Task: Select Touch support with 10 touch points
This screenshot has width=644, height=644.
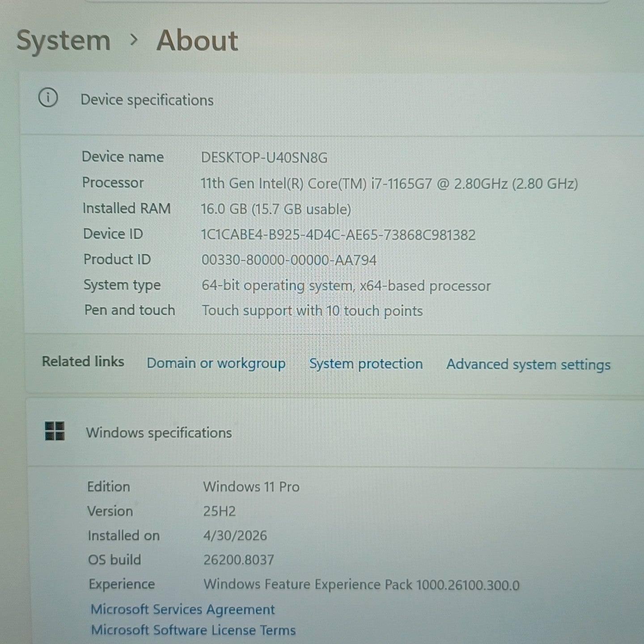Action: pyautogui.click(x=312, y=311)
